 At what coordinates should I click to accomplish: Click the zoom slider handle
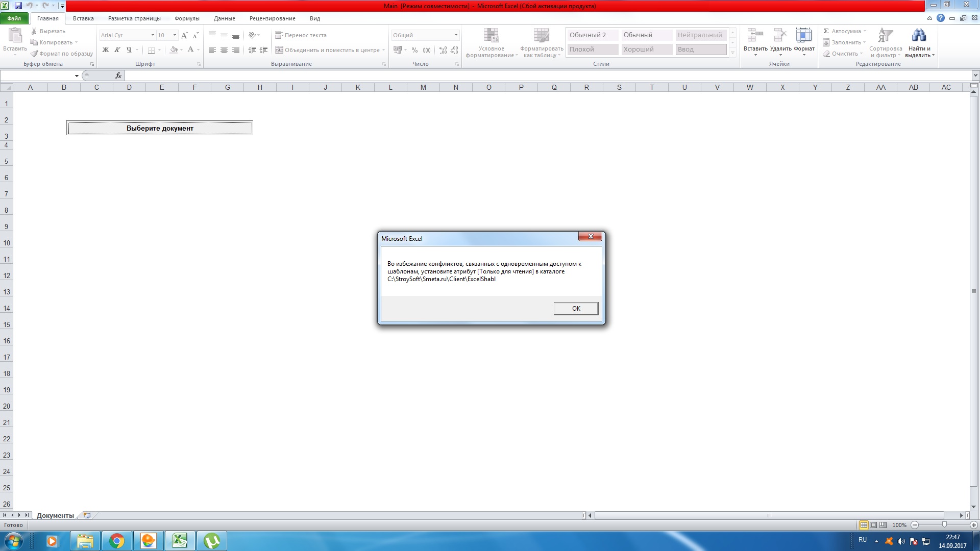pyautogui.click(x=944, y=525)
